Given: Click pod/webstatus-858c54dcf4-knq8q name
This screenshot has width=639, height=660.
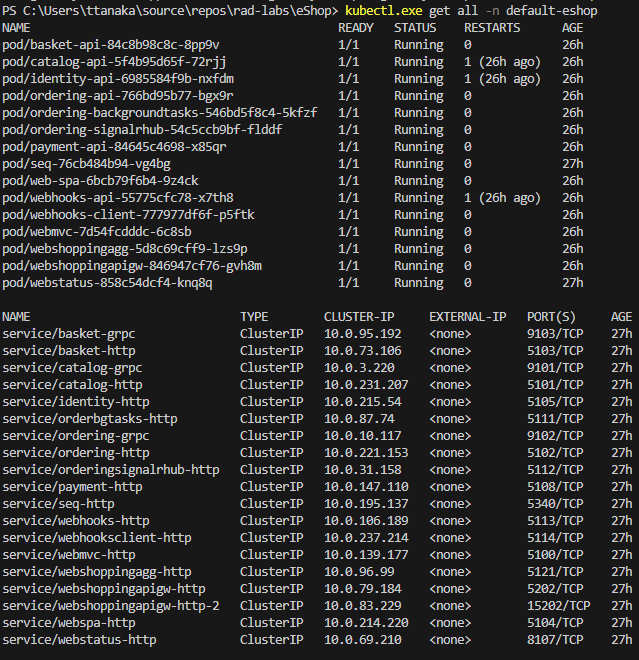Looking at the screenshot, I should [107, 283].
